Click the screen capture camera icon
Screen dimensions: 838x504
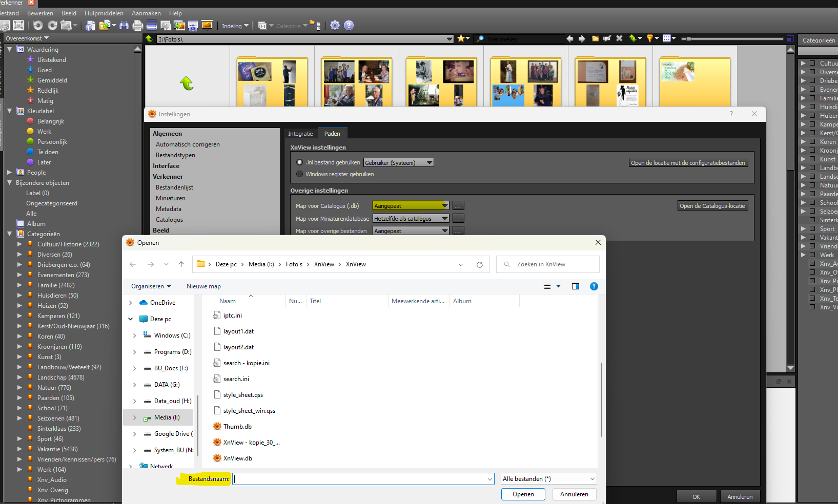193,26
